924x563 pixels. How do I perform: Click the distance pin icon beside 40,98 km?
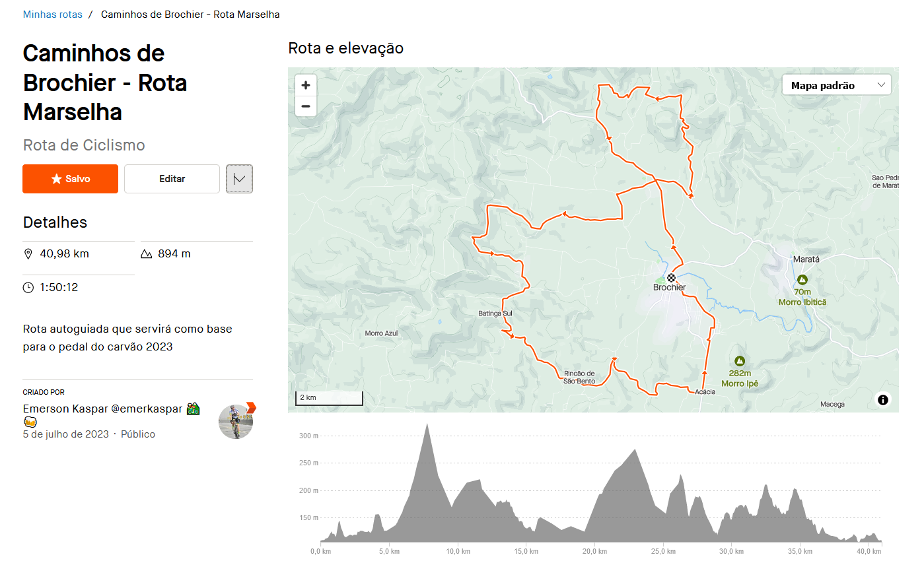[28, 254]
